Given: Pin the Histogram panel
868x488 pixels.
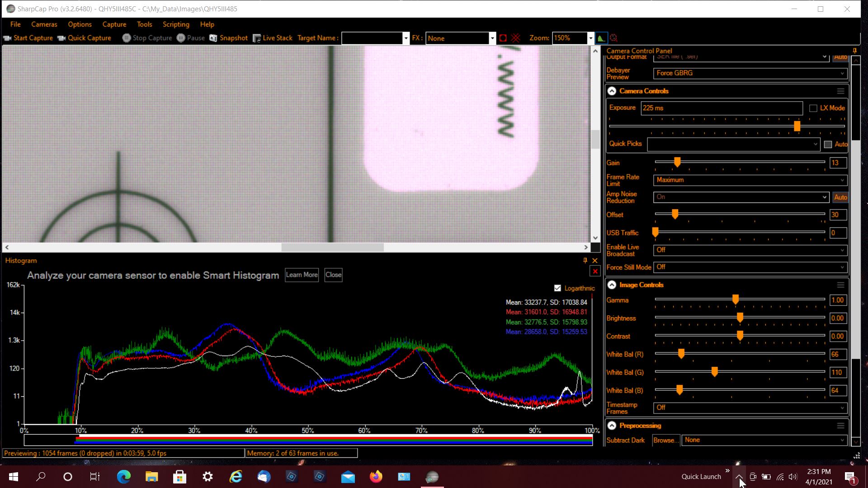Looking at the screenshot, I should pos(585,260).
